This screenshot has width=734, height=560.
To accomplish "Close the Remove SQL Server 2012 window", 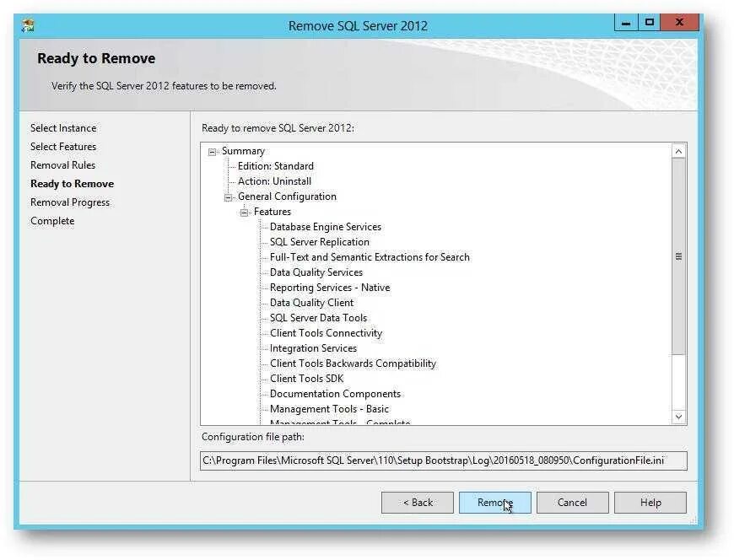I will [x=680, y=23].
